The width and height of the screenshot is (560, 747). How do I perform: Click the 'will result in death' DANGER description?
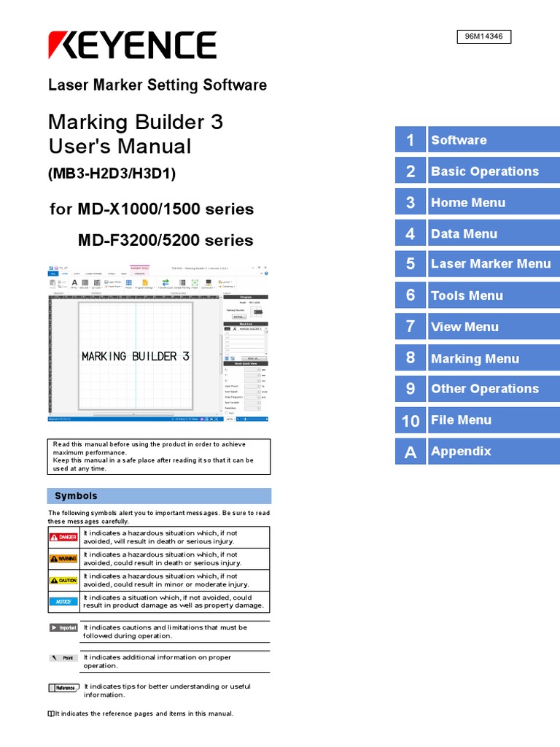click(x=160, y=538)
